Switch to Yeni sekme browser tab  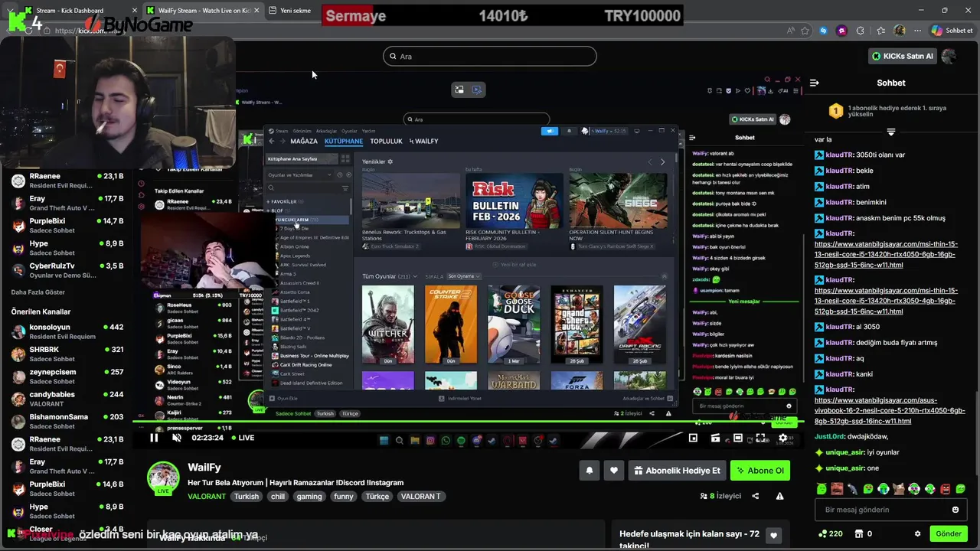point(295,11)
